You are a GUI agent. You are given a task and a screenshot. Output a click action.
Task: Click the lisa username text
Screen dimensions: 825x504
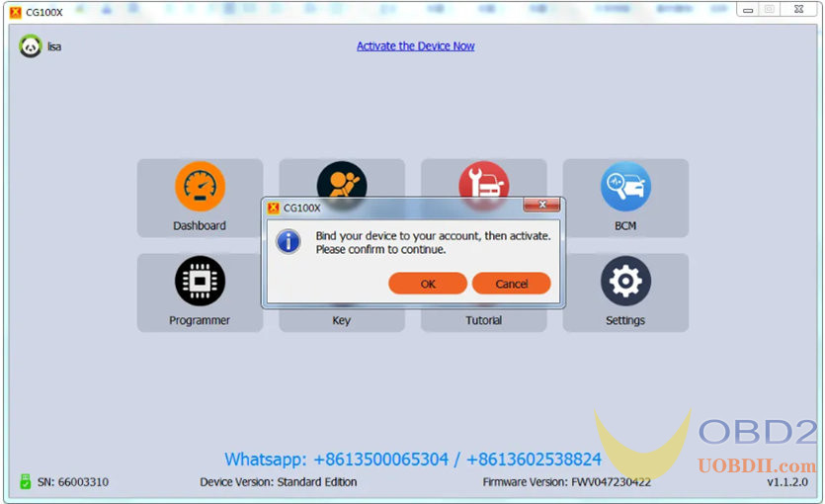click(x=54, y=46)
